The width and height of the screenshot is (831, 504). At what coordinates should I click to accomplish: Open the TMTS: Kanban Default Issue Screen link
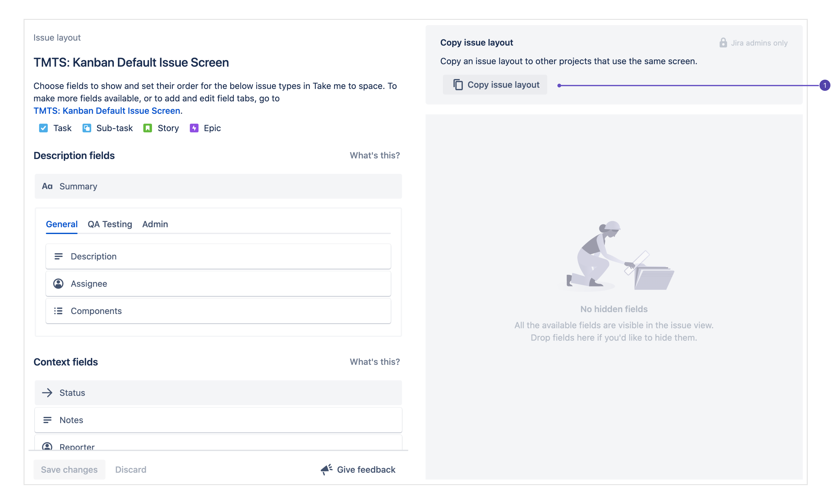[x=107, y=111]
